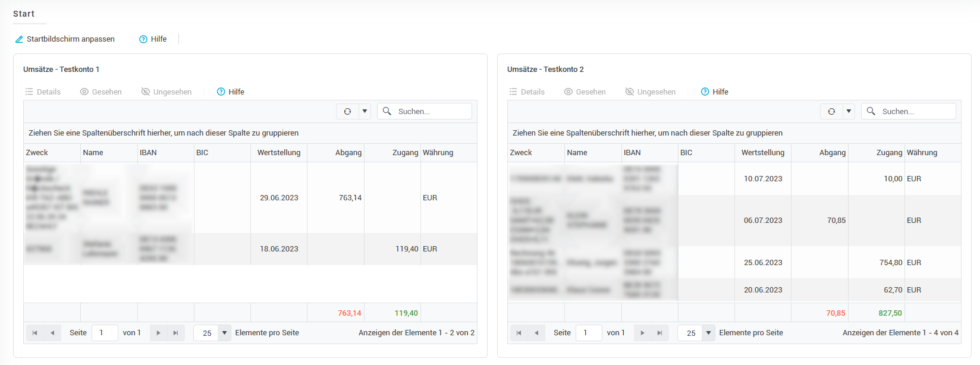Open Details in Testkonto 1 toolbar
The image size is (980, 365).
pos(43,92)
